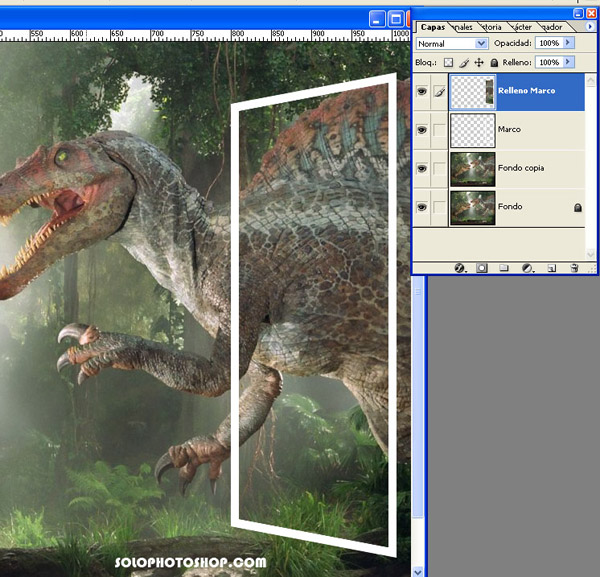Hide the Fondo layer
The height and width of the screenshot is (577, 600).
click(422, 207)
